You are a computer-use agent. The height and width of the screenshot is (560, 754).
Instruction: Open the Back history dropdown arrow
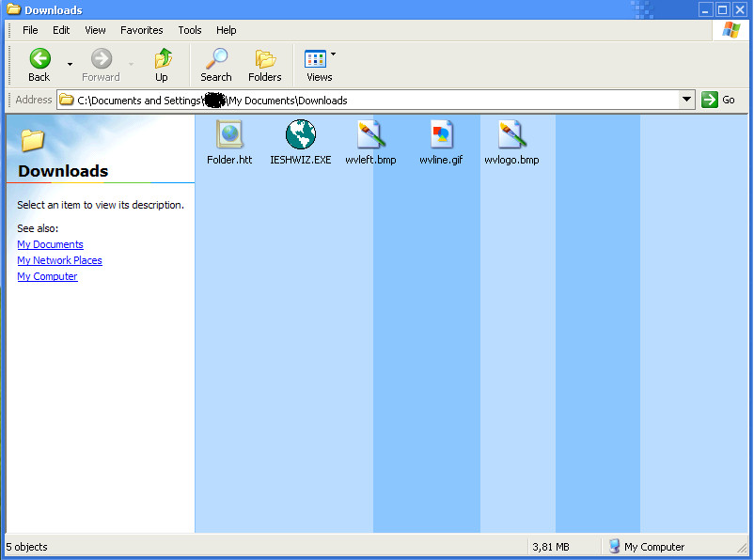tap(70, 65)
